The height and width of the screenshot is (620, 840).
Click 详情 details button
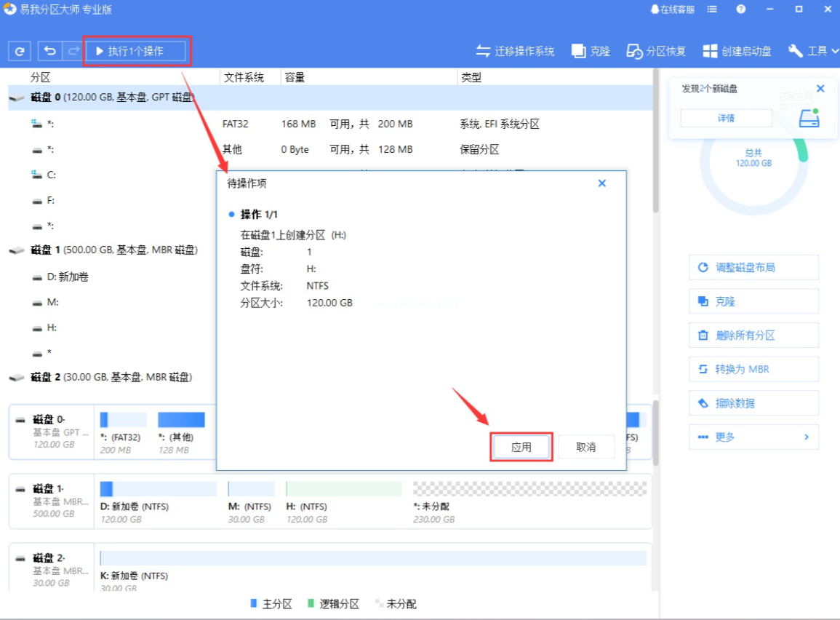726,118
